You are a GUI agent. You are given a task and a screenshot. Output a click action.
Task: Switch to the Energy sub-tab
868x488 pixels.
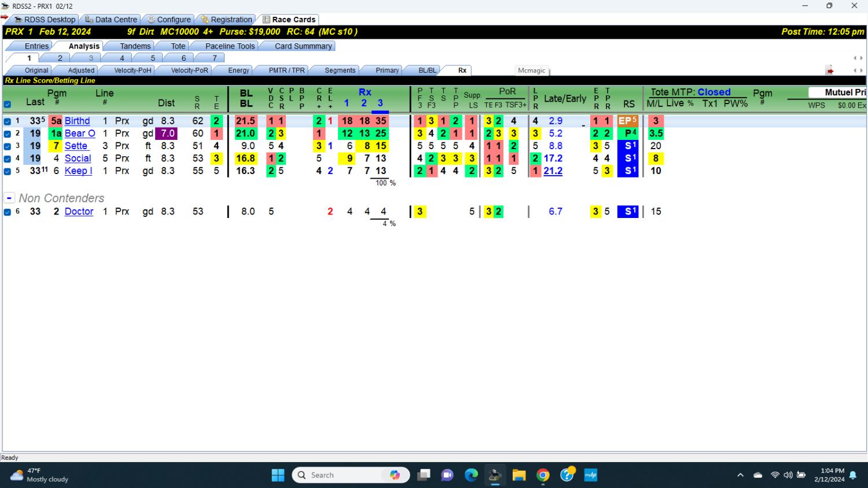(238, 71)
